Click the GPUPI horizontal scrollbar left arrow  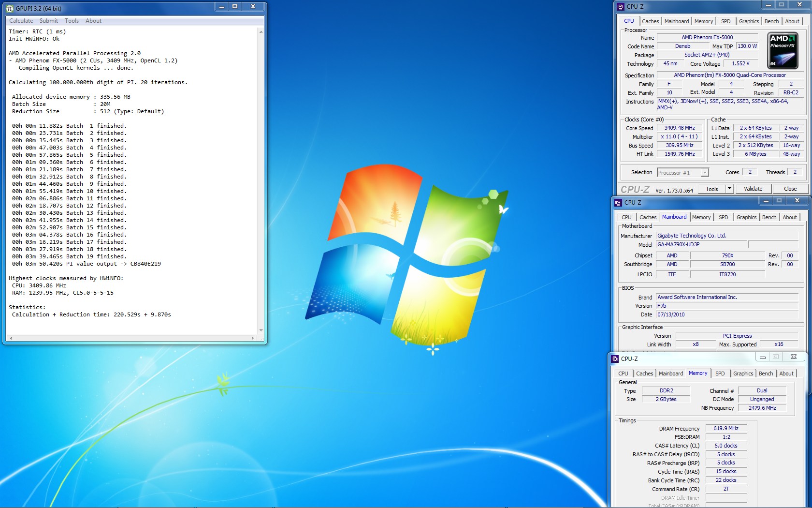click(x=11, y=338)
